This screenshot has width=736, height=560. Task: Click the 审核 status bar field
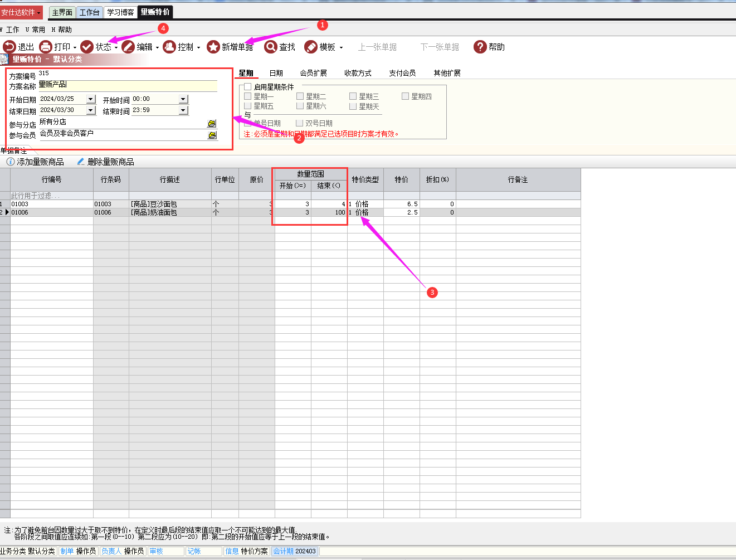tap(165, 551)
